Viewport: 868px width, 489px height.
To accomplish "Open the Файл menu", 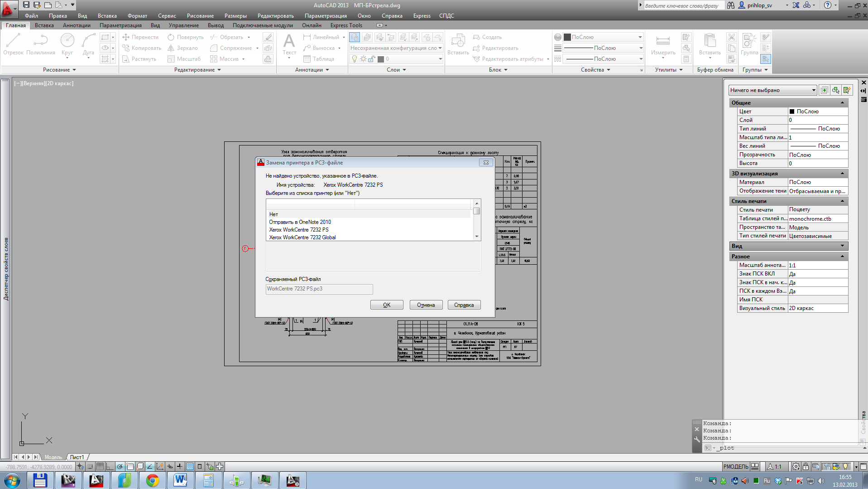I will point(31,16).
